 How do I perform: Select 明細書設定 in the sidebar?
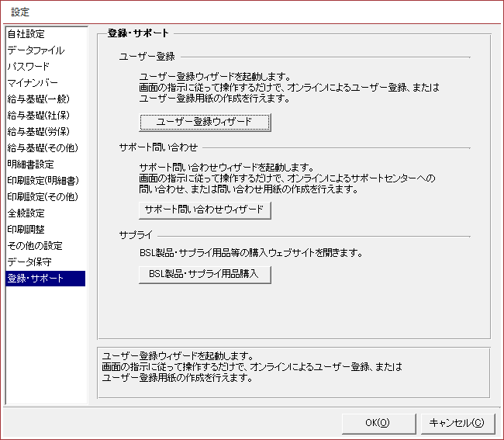(31, 165)
